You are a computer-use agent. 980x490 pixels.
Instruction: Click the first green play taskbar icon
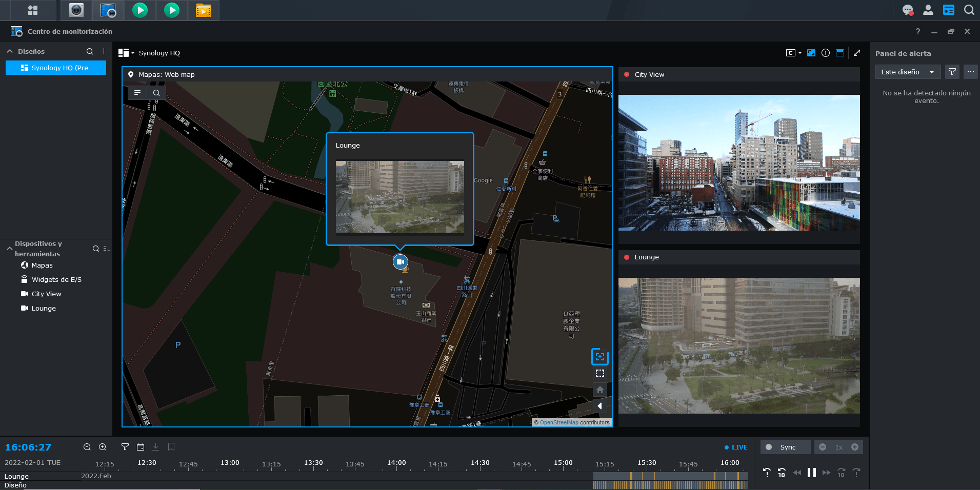[x=140, y=10]
